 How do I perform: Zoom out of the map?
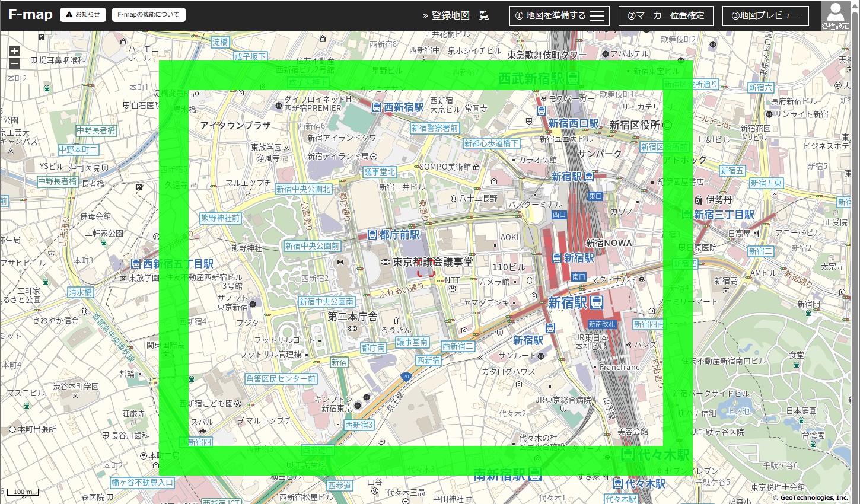pos(15,63)
